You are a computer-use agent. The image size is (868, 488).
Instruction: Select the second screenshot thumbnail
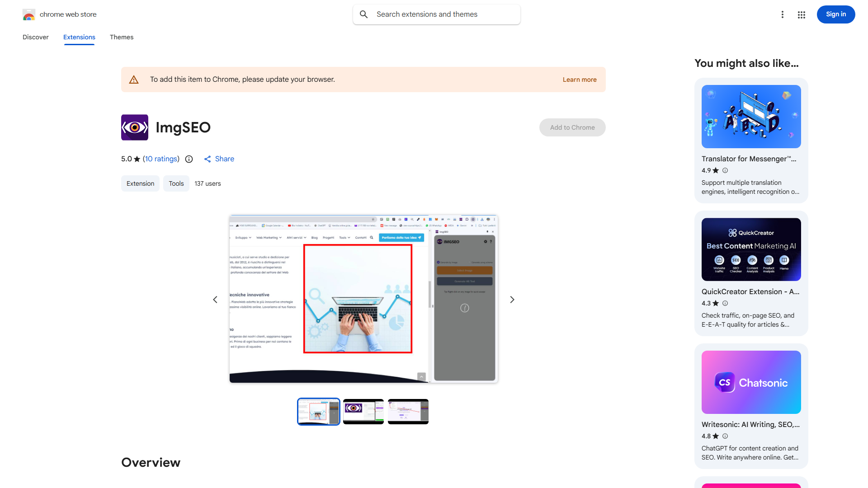click(x=363, y=411)
